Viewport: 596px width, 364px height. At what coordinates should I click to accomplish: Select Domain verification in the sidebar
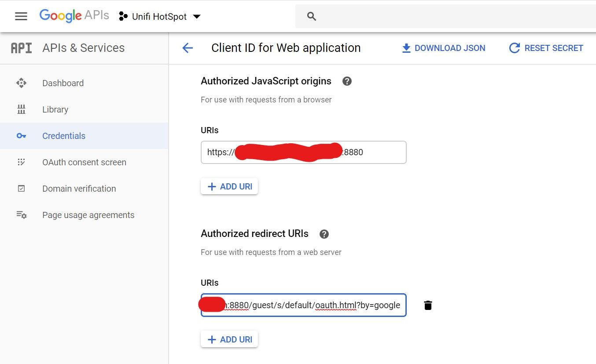coord(79,189)
